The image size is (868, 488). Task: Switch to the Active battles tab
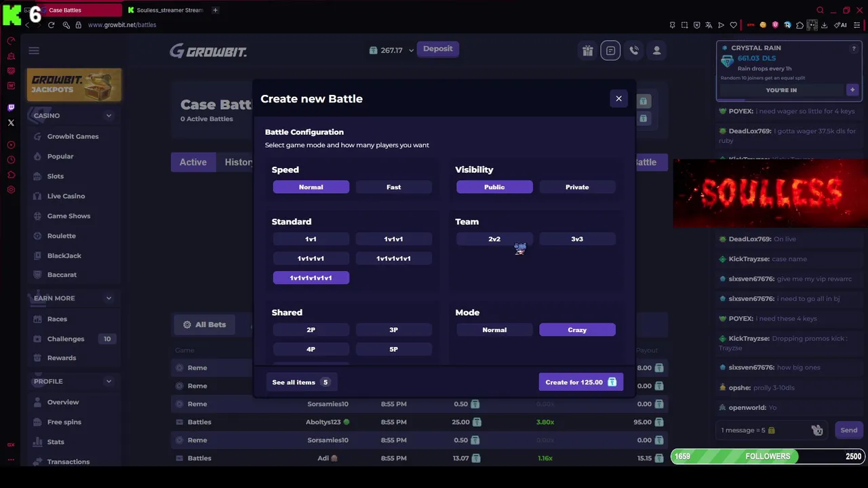click(x=193, y=162)
